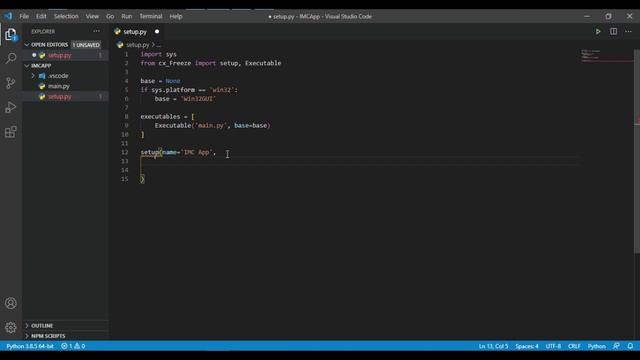Click the unsaved dot on setup.py tab
Screen dimensions: 640x360
coord(157,31)
